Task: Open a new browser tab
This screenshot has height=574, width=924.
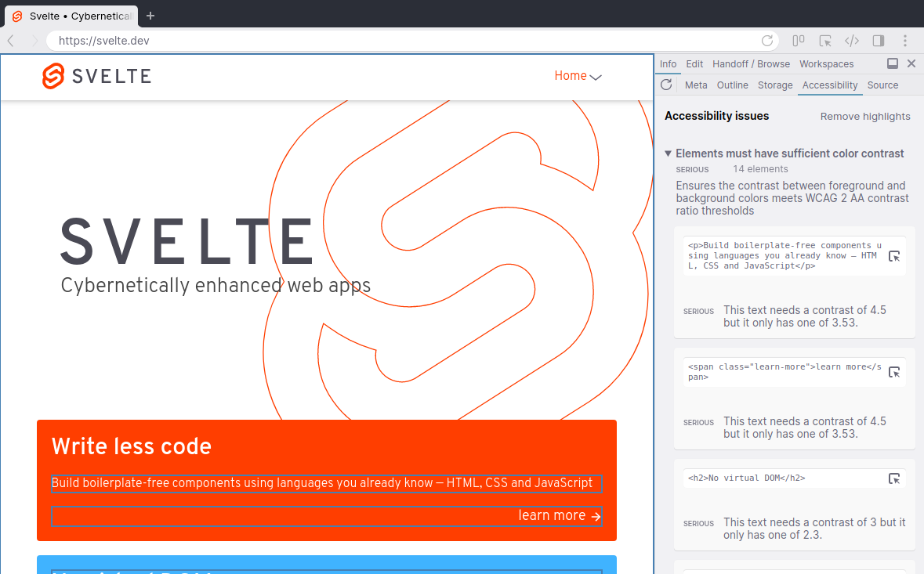Action: coord(150,16)
